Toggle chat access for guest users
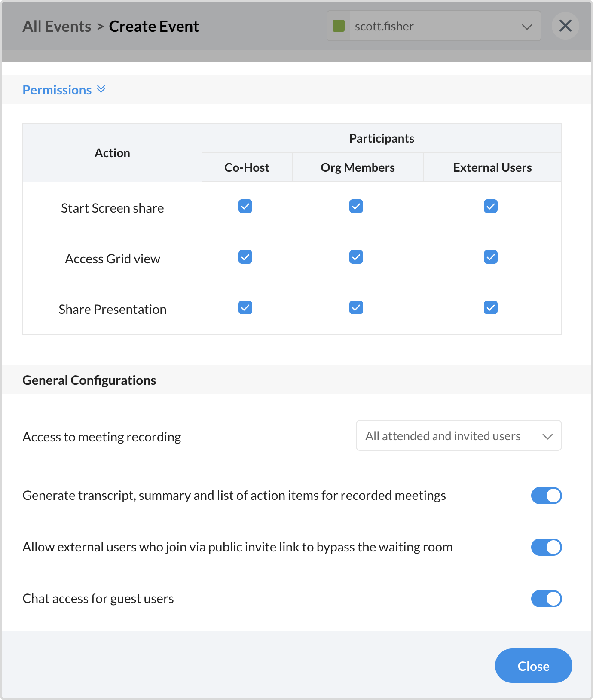593x700 pixels. click(546, 599)
